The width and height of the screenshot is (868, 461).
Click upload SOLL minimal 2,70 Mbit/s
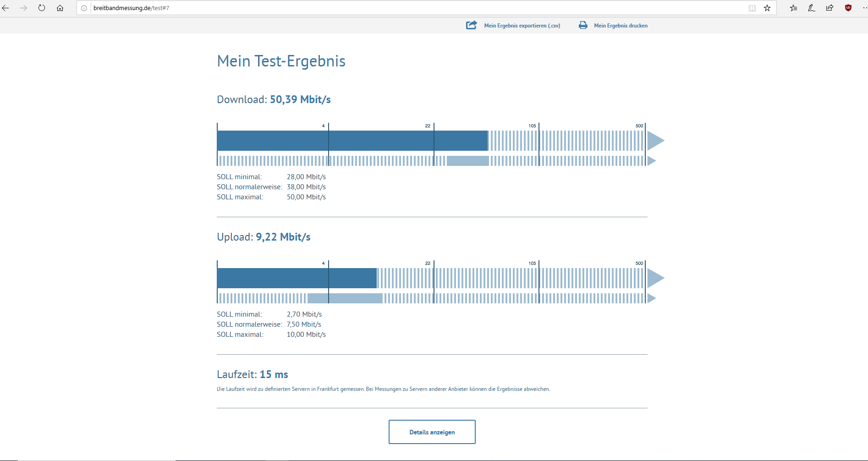[269, 314]
